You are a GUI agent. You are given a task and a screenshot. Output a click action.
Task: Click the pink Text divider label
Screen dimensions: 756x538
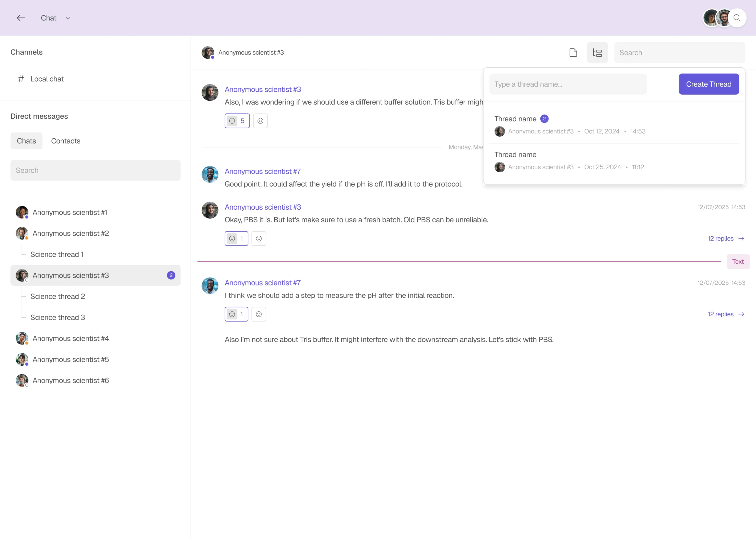tap(738, 262)
